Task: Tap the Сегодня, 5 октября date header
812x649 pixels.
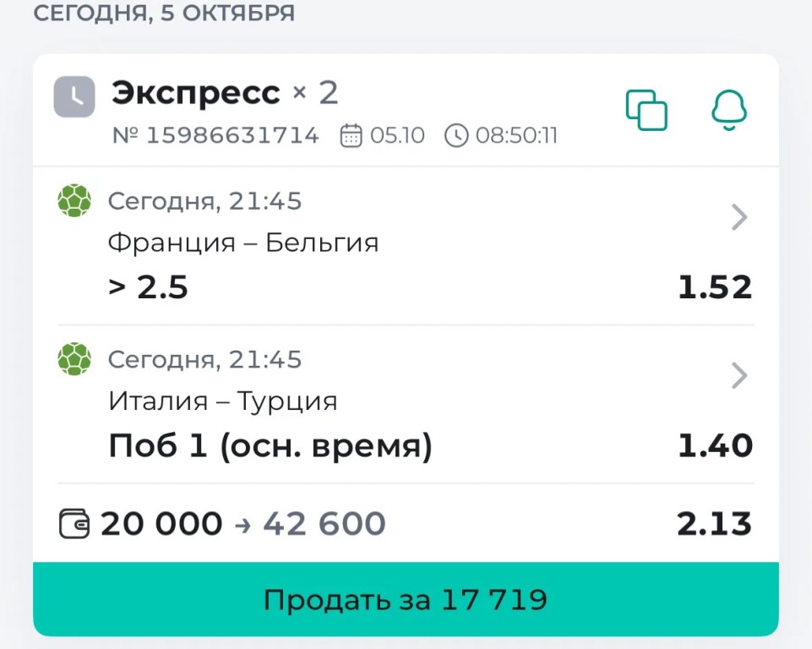Action: tap(164, 13)
